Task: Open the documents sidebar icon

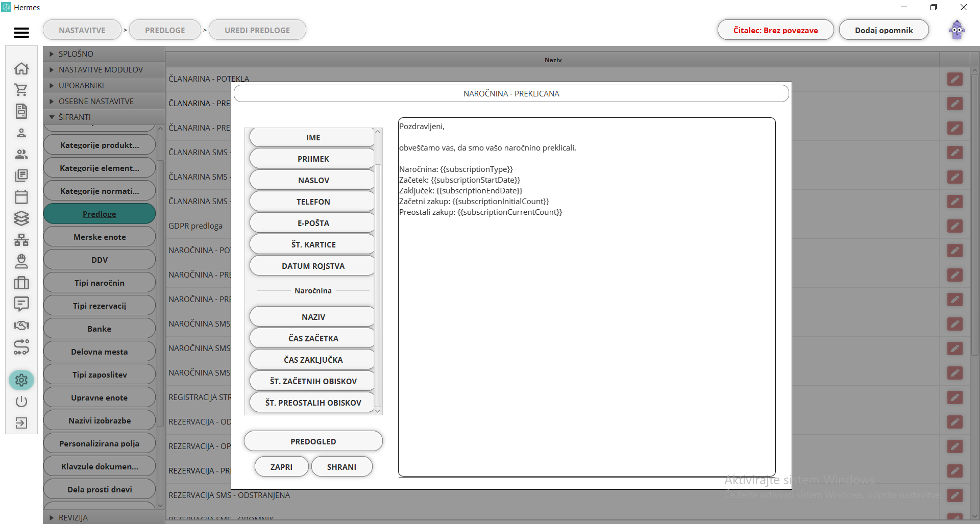Action: (21, 111)
